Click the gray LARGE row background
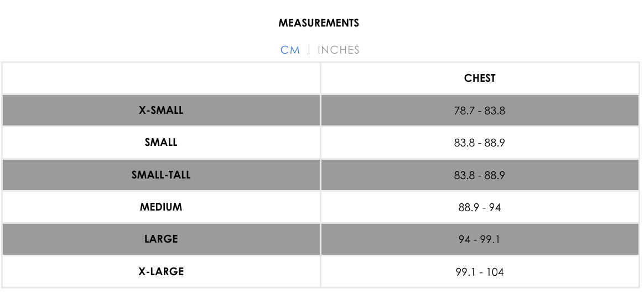This screenshot has height=294, width=644. (x=321, y=239)
